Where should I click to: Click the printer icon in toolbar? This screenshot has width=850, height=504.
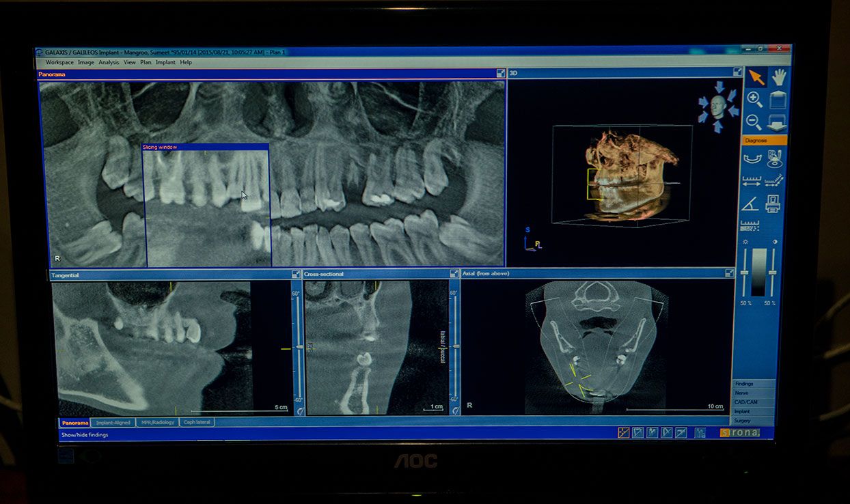tap(773, 204)
